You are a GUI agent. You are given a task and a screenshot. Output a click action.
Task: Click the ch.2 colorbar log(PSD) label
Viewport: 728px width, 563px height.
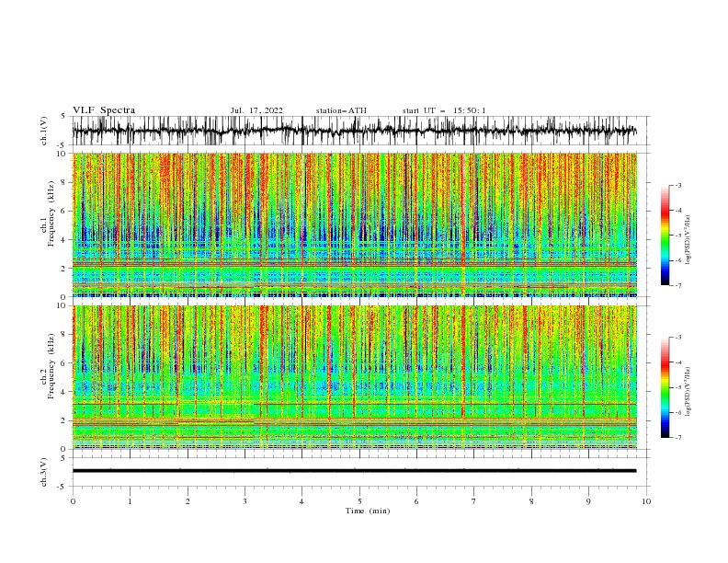coord(688,392)
